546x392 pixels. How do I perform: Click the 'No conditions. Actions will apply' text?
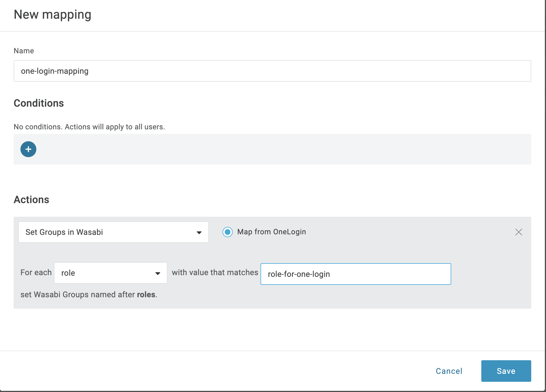[x=89, y=127]
